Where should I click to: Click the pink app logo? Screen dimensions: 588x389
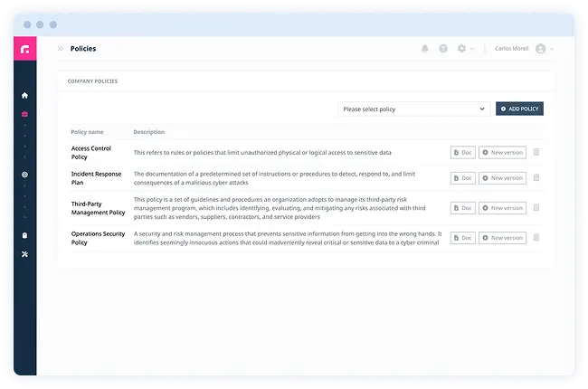(x=24, y=49)
